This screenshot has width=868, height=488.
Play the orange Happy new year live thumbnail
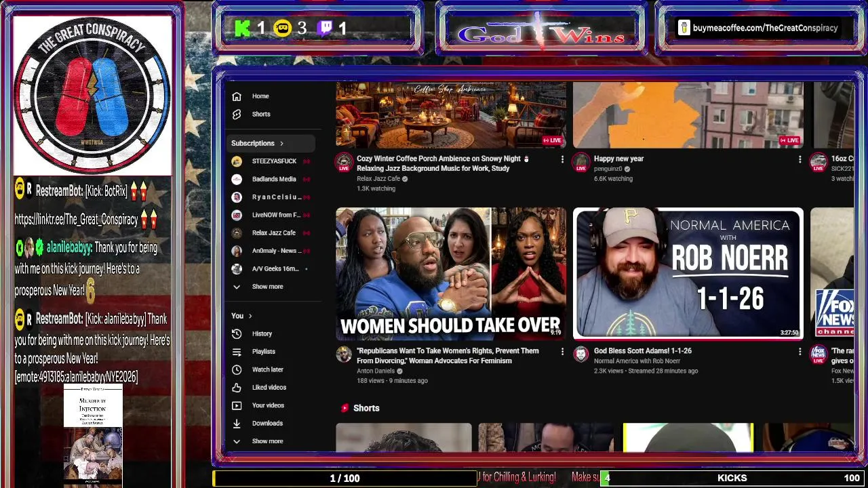coord(688,115)
